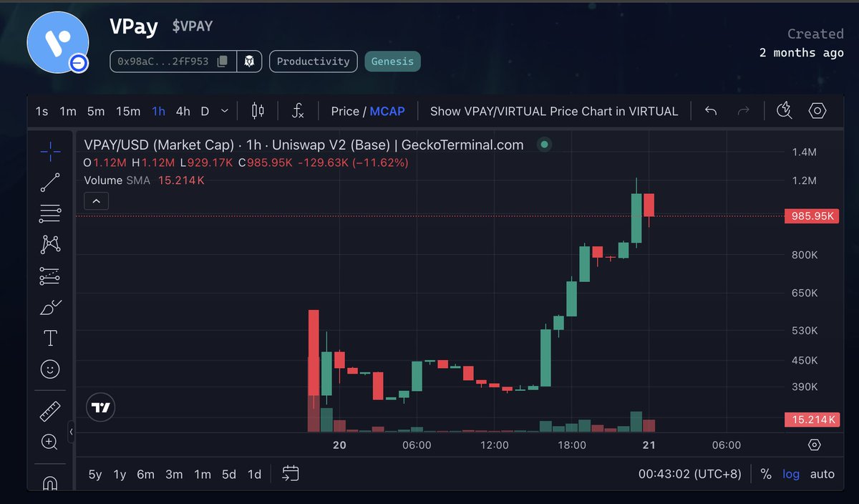Open the candlestick chart type selector

click(x=258, y=111)
